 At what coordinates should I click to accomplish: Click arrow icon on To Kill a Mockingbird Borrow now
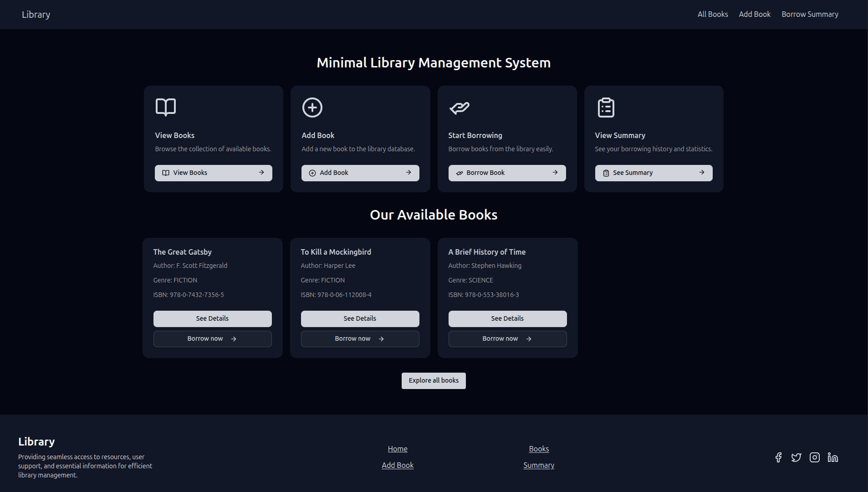pyautogui.click(x=381, y=339)
